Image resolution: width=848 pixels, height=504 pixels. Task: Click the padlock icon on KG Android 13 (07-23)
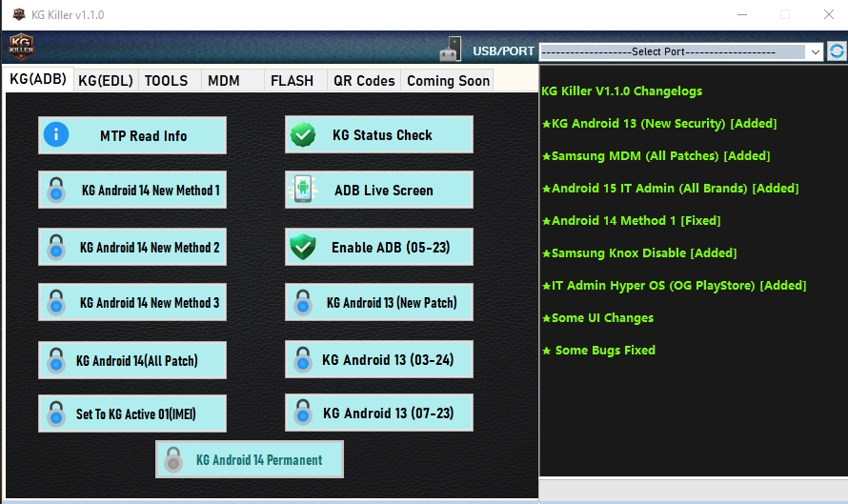[303, 413]
